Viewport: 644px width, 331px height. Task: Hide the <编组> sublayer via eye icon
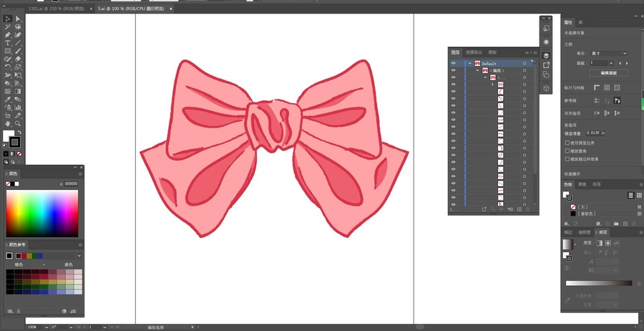(x=453, y=70)
